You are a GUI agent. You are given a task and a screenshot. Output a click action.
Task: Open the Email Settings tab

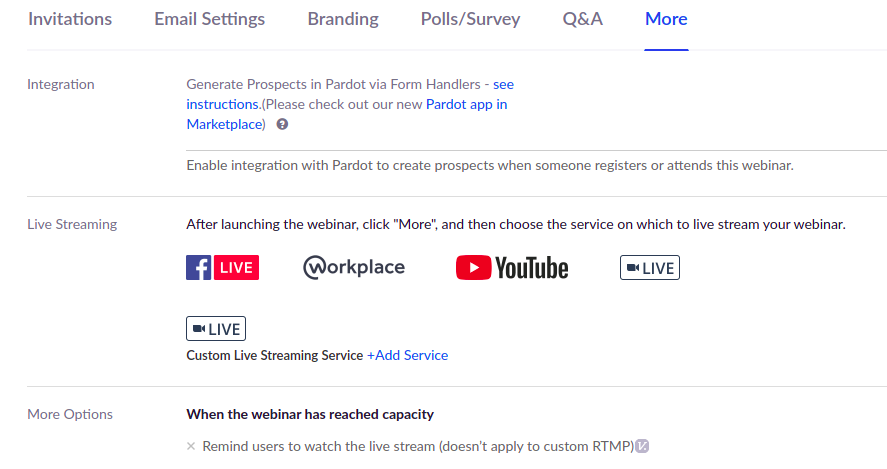[x=210, y=19]
